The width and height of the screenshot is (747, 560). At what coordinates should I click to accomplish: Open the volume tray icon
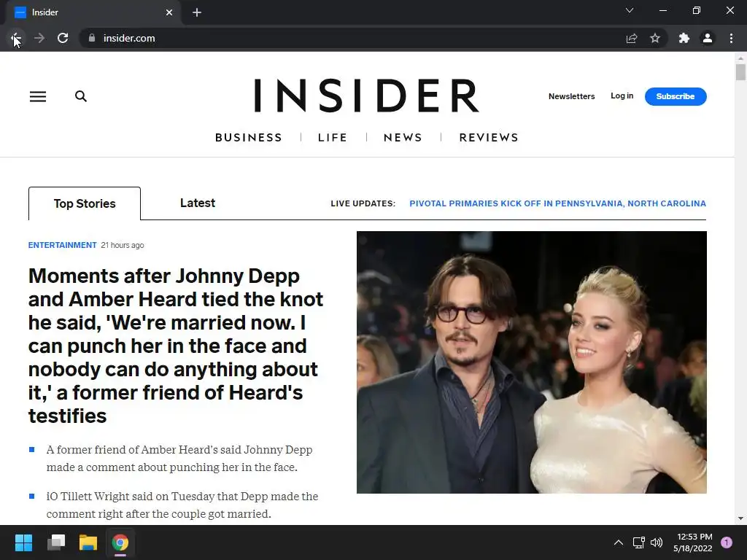tap(657, 542)
